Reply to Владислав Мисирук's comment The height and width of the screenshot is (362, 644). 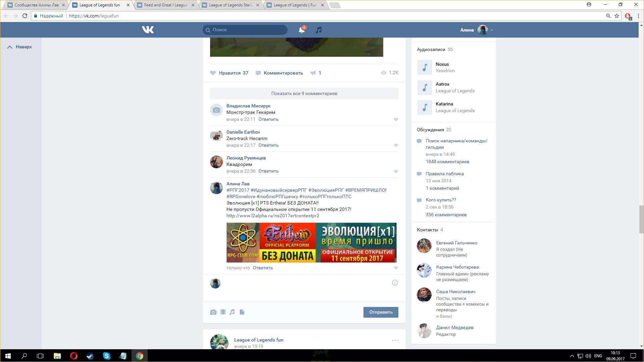click(268, 120)
